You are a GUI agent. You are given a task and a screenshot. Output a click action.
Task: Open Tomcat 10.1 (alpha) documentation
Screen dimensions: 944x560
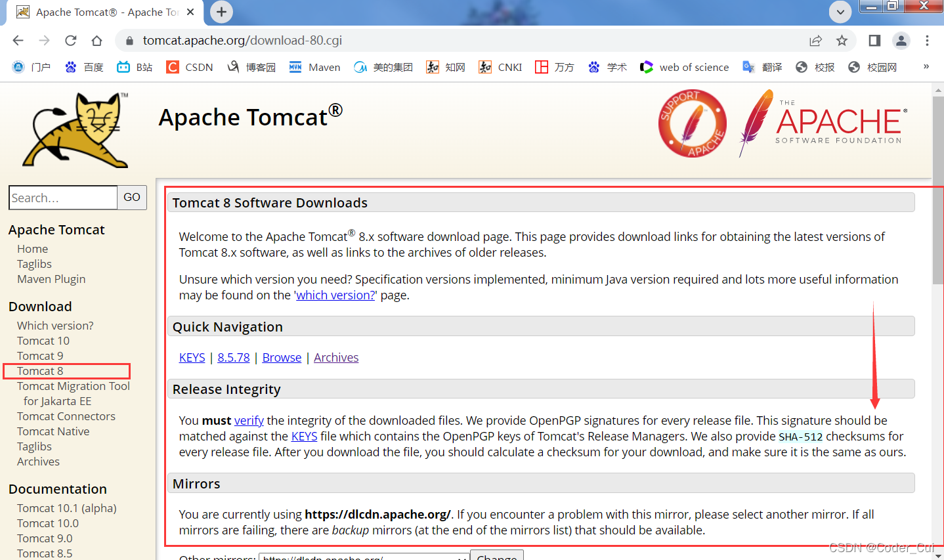tap(67, 508)
